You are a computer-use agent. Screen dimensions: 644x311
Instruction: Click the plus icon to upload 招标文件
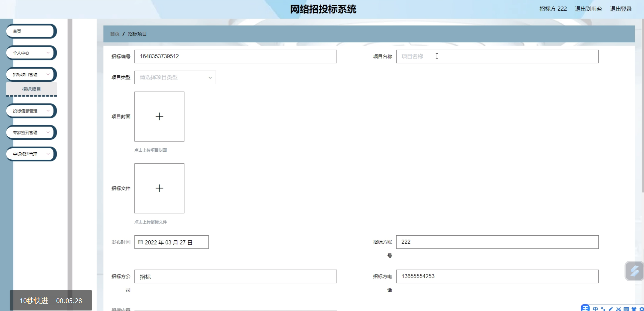tap(159, 188)
